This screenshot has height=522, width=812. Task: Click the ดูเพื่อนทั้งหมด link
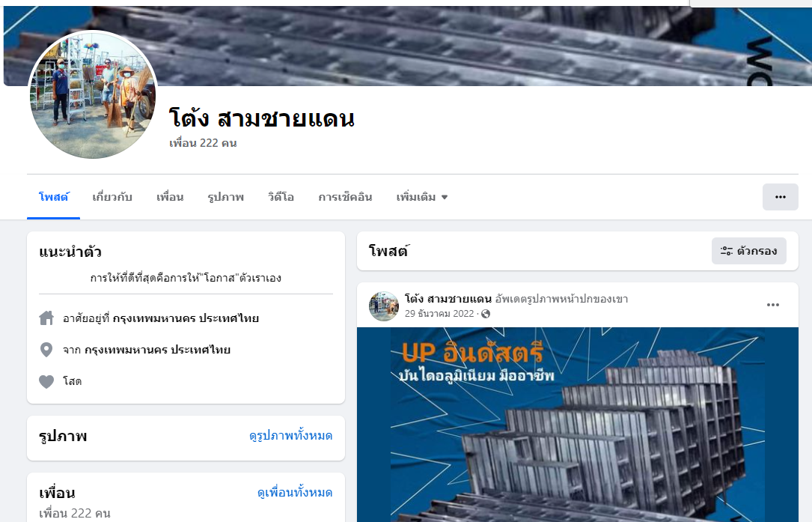[295, 493]
